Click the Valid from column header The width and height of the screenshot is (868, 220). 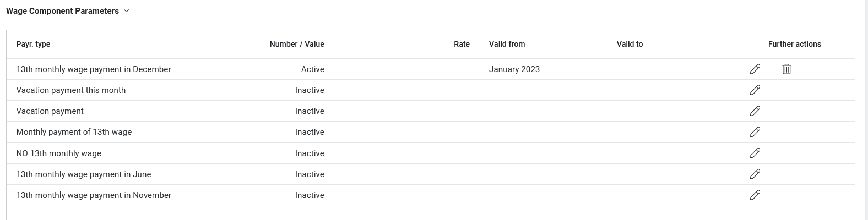(x=507, y=44)
